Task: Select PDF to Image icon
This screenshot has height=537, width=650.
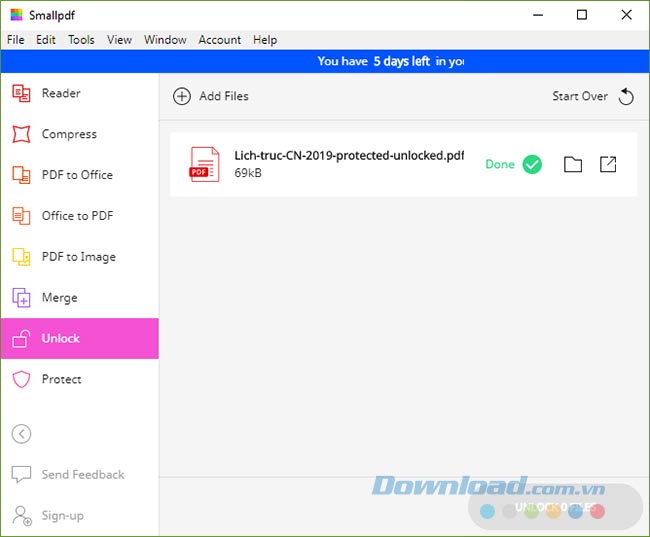Action: (x=21, y=257)
